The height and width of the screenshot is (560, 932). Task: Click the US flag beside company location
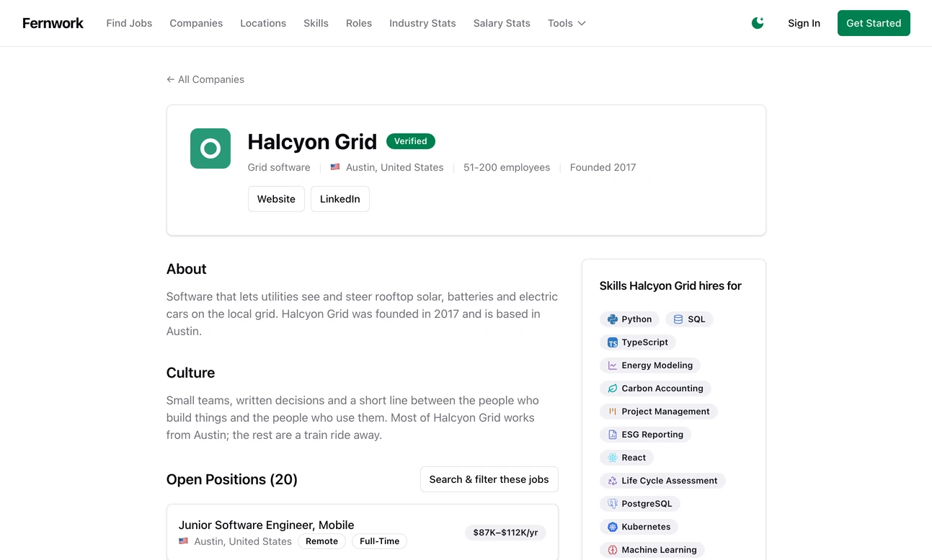point(335,167)
